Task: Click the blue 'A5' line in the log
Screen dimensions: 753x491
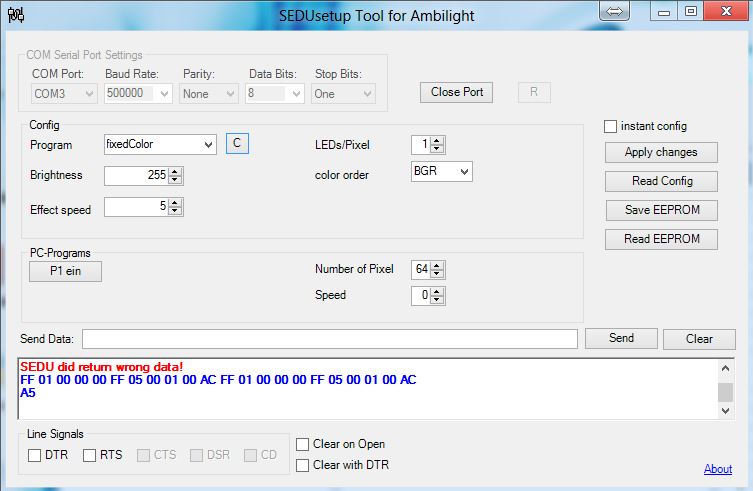Action: (28, 393)
